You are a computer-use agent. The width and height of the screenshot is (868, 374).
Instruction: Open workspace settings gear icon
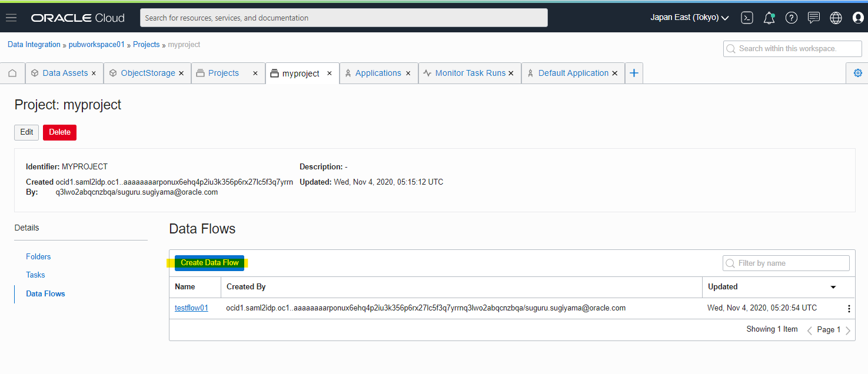click(x=857, y=73)
